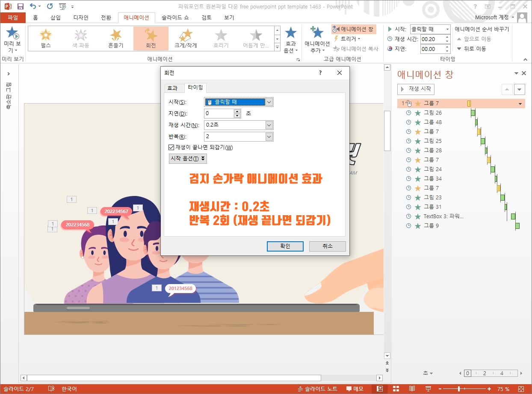
Task: Click the 미리 보기 preview star icon
Action: pos(12,33)
